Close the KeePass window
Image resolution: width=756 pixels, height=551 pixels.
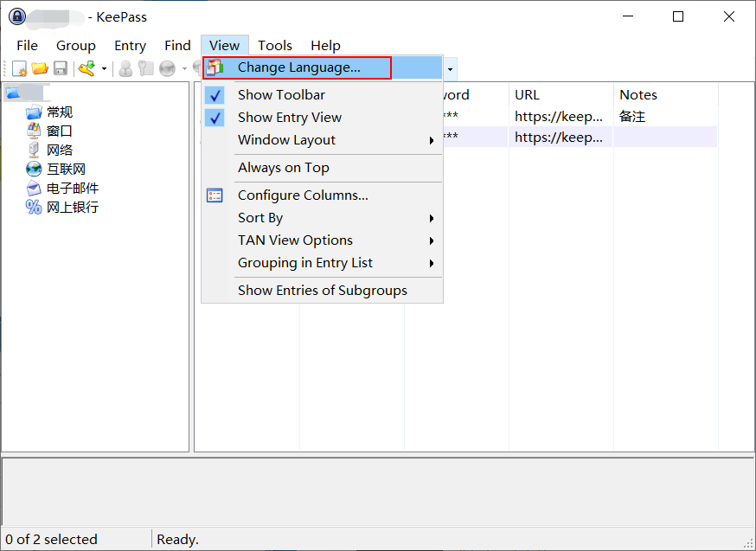(729, 16)
